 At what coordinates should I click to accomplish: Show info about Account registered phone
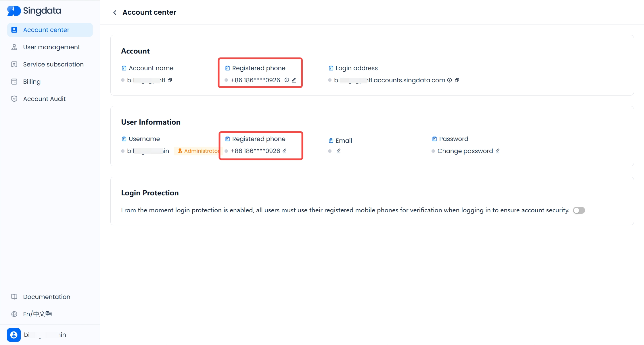[287, 80]
